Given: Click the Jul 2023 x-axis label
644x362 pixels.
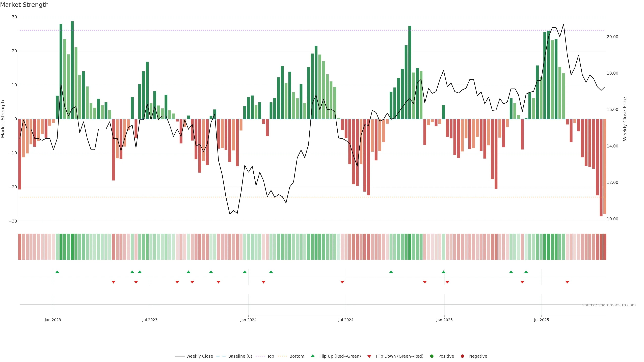Looking at the screenshot, I should pyautogui.click(x=150, y=320).
